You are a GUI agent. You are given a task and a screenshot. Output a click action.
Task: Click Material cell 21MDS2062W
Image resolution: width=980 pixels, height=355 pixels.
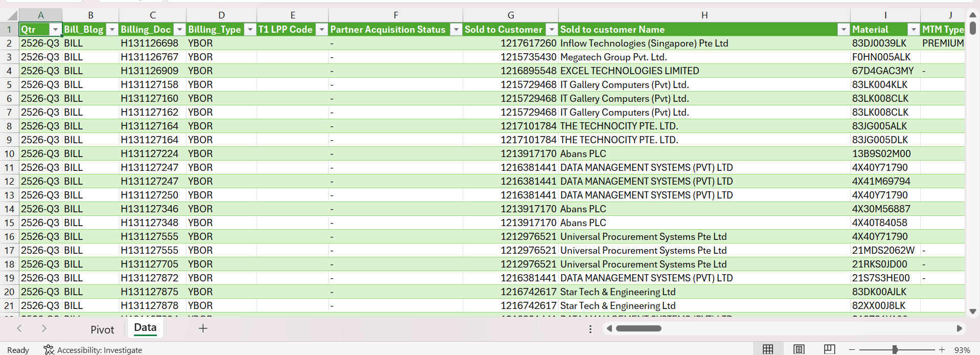885,251
